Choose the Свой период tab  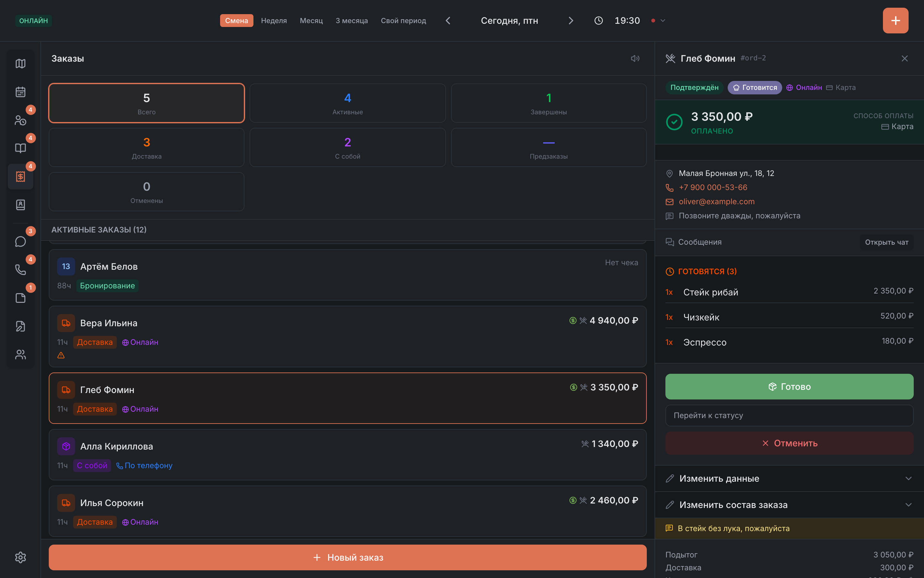click(403, 21)
